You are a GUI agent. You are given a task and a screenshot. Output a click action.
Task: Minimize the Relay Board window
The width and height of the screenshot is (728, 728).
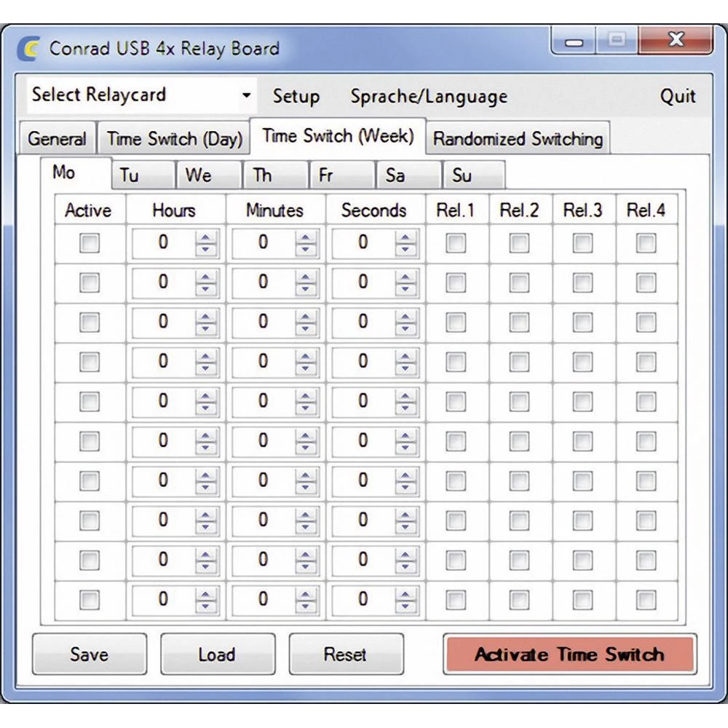pyautogui.click(x=574, y=43)
